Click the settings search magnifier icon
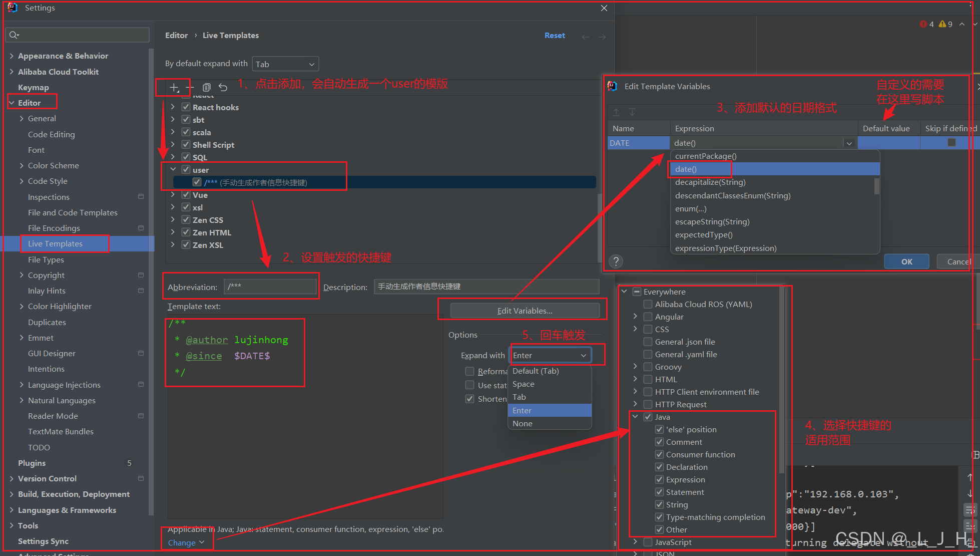 pyautogui.click(x=14, y=35)
